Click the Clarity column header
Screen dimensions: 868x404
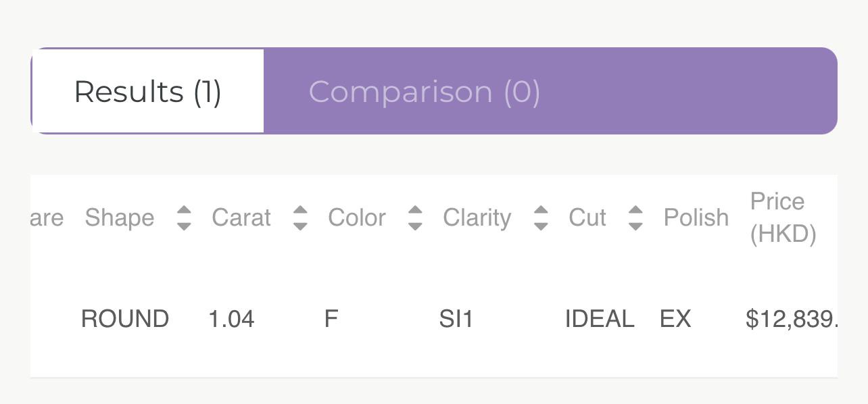click(x=477, y=218)
